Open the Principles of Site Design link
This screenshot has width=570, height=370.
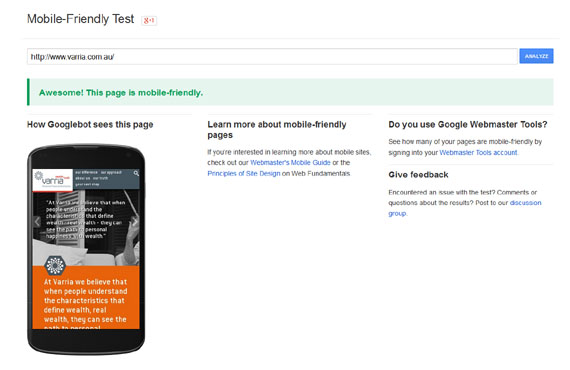tap(244, 173)
